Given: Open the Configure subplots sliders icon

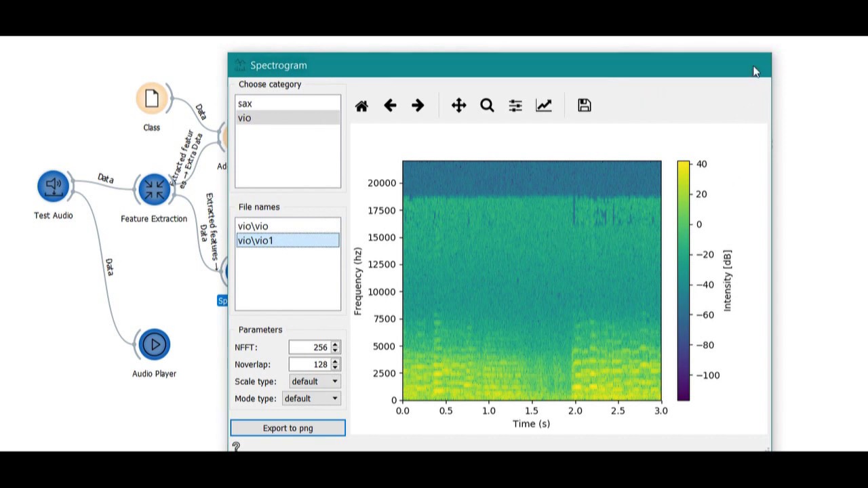Looking at the screenshot, I should (515, 106).
